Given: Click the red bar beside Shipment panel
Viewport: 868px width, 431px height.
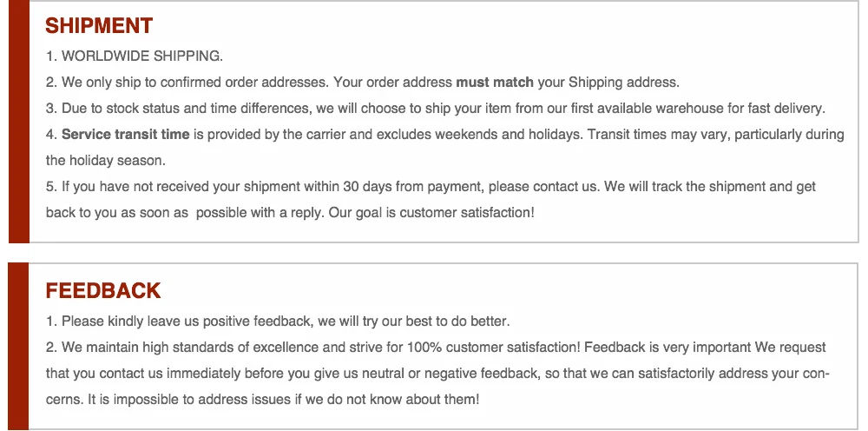Looking at the screenshot, I should [18, 122].
